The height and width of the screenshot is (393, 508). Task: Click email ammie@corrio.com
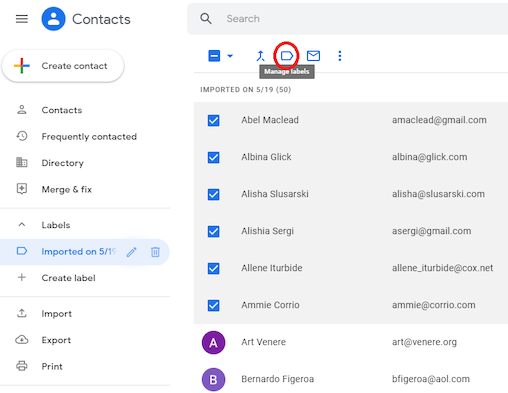click(x=434, y=305)
